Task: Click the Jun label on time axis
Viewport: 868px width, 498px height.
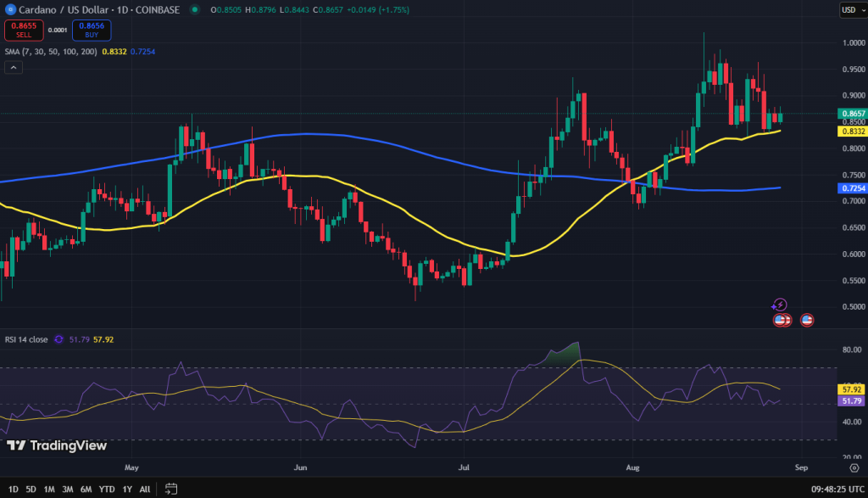Action: pos(300,467)
